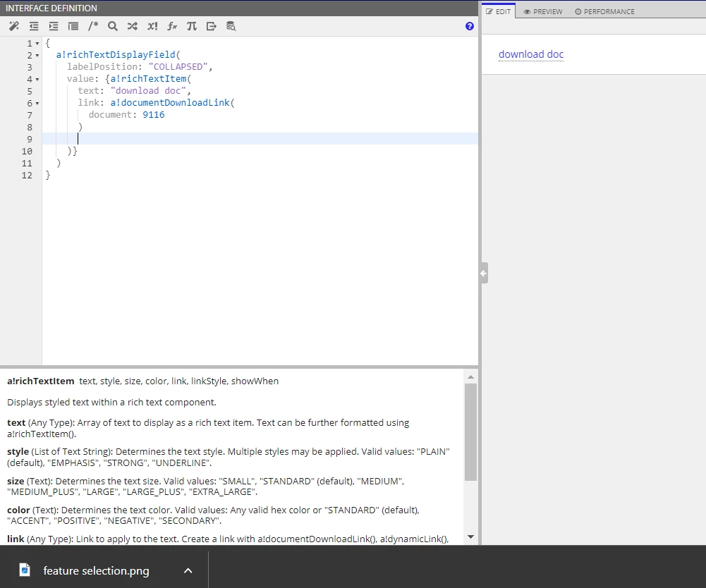The height and width of the screenshot is (588, 706).
Task: Click the a!richTextItem heading in documentation
Action: pos(40,381)
